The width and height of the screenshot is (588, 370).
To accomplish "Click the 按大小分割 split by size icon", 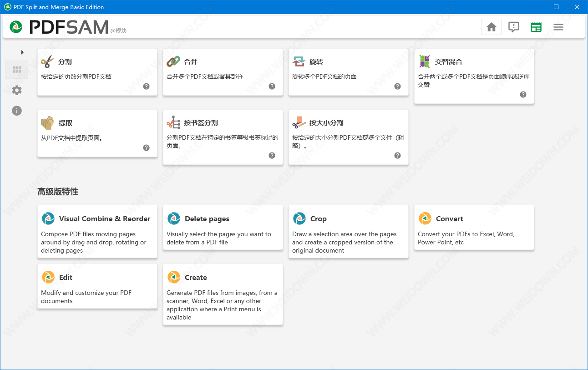I will click(299, 122).
